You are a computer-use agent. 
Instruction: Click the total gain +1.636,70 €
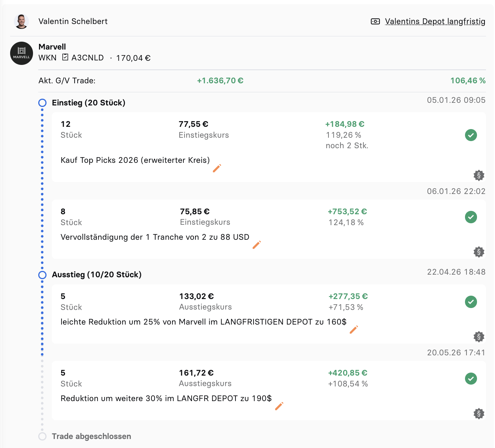[x=220, y=81]
